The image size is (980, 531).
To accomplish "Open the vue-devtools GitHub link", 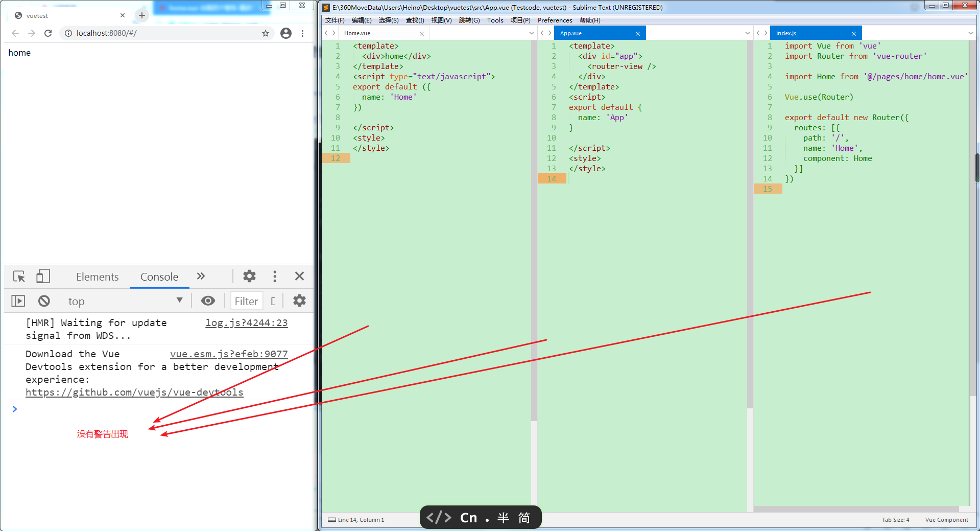I will click(134, 393).
